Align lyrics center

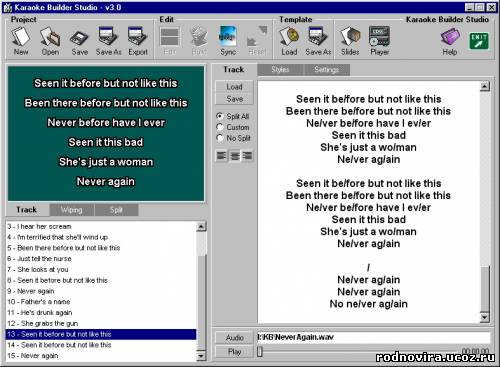pos(235,156)
